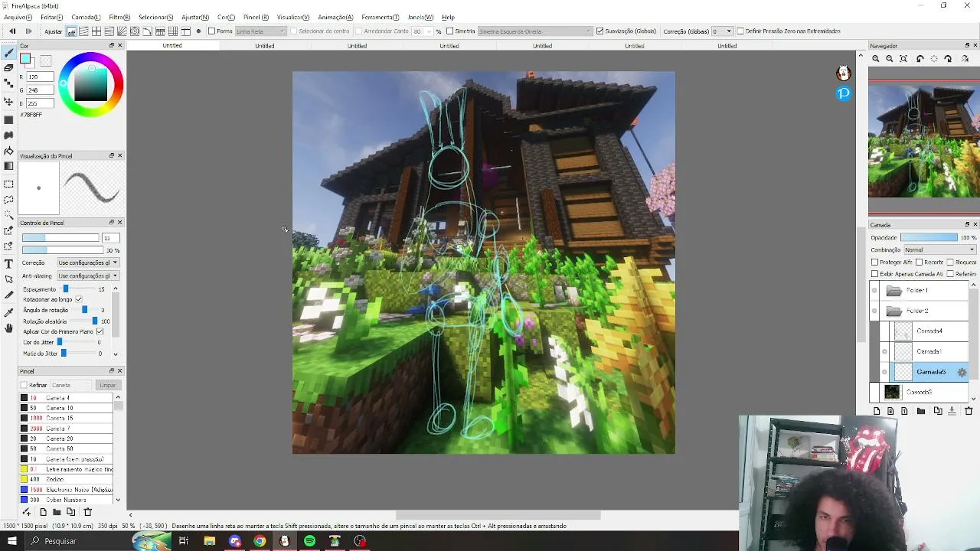The width and height of the screenshot is (980, 551).
Task: Enable Proteger Alfa for the layer
Action: coord(875,262)
